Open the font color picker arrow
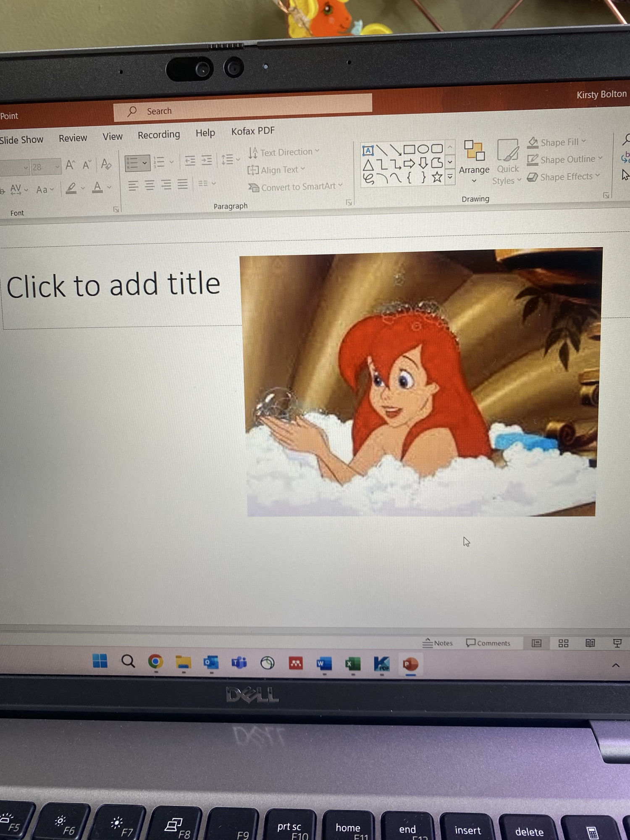 (110, 187)
